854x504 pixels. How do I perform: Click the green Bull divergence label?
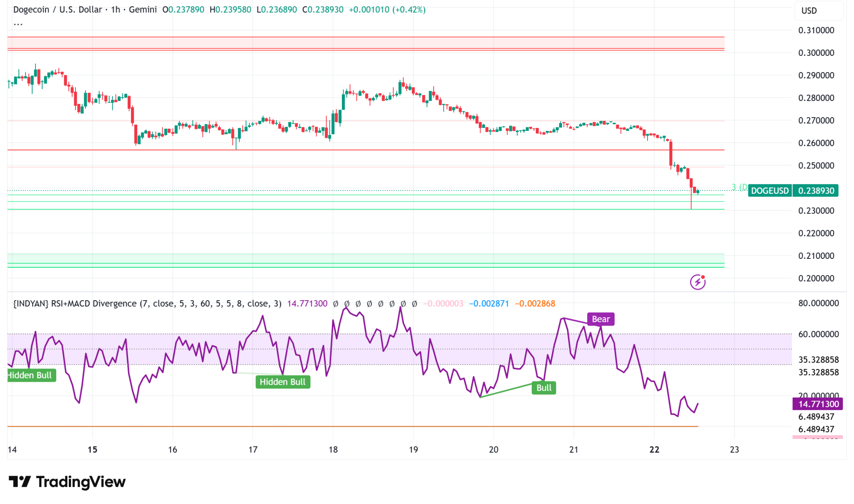[x=544, y=388]
